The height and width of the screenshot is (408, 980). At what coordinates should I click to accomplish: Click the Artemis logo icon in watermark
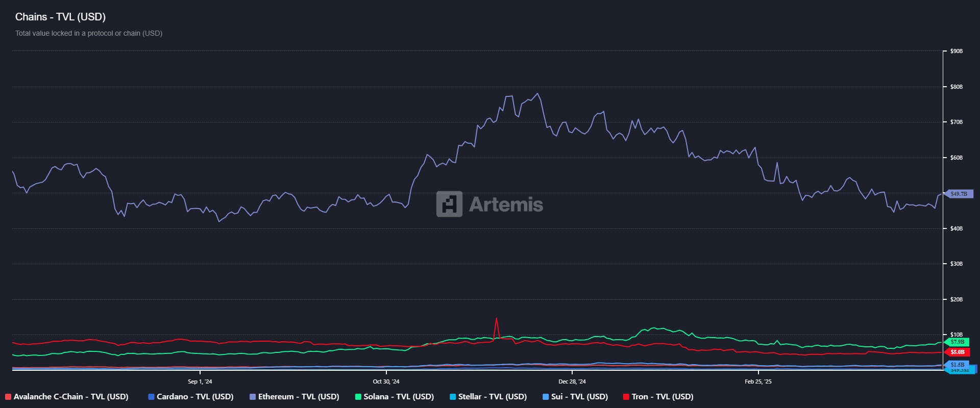[x=449, y=204]
